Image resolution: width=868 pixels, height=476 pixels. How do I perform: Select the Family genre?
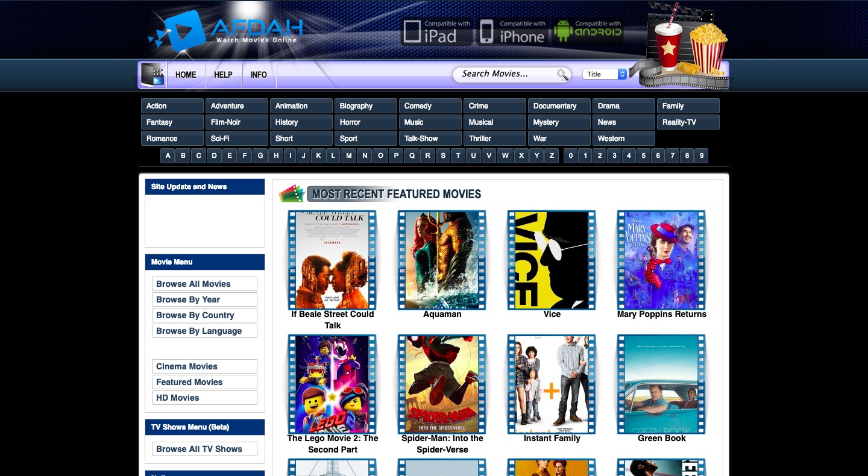pos(688,106)
